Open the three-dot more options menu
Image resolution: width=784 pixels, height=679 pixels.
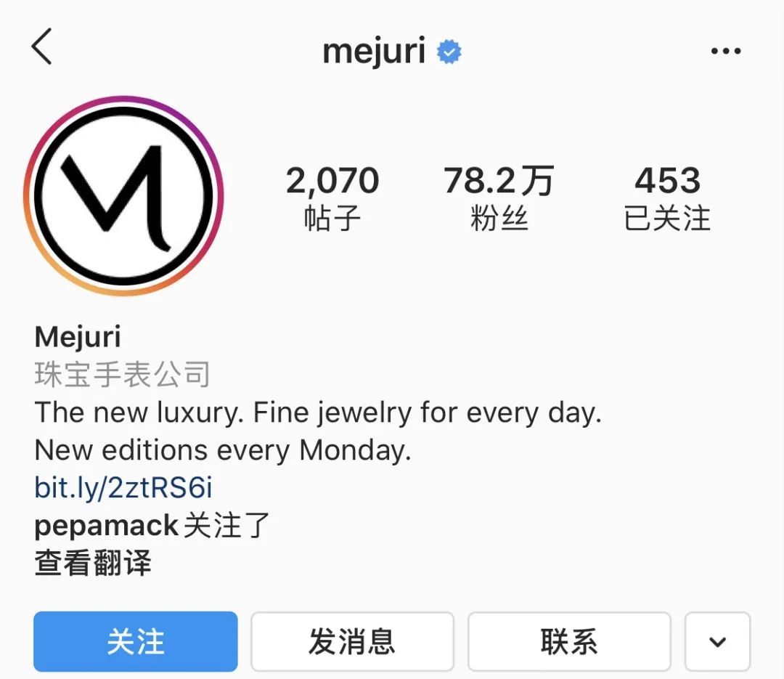tap(726, 51)
